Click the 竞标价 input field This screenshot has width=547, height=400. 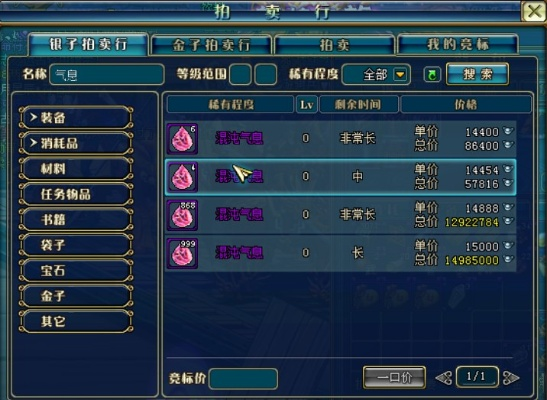(x=243, y=379)
